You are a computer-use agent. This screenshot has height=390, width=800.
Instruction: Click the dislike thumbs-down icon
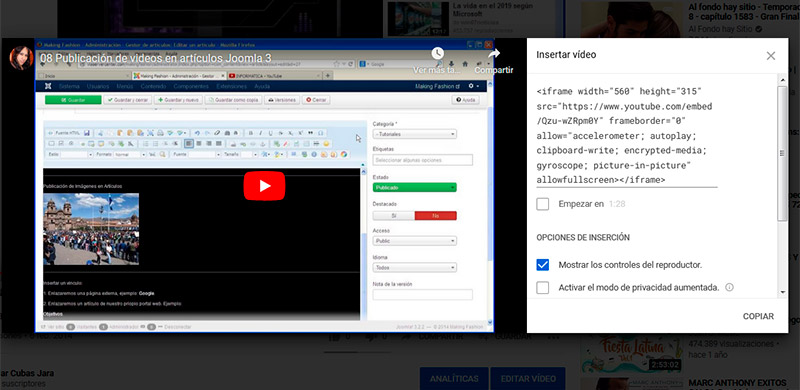[371, 337]
